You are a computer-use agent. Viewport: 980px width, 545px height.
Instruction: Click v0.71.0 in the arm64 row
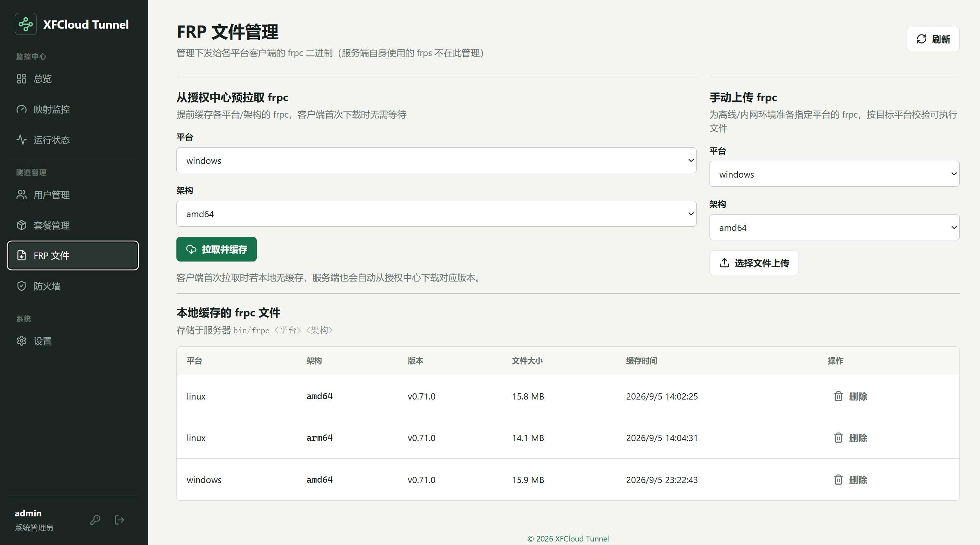point(421,438)
